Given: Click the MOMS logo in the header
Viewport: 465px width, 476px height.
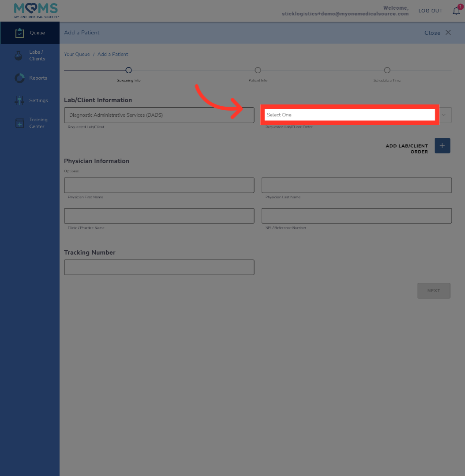Looking at the screenshot, I should [35, 10].
